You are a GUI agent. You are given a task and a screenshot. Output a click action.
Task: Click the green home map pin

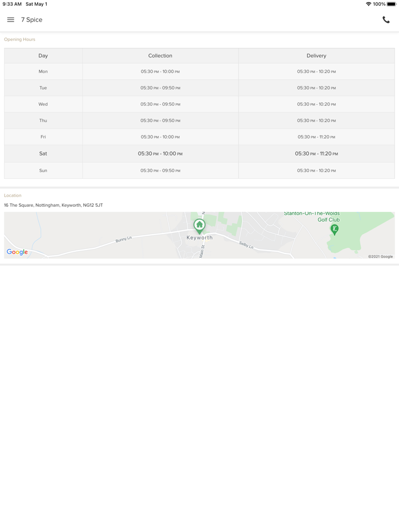(x=199, y=226)
